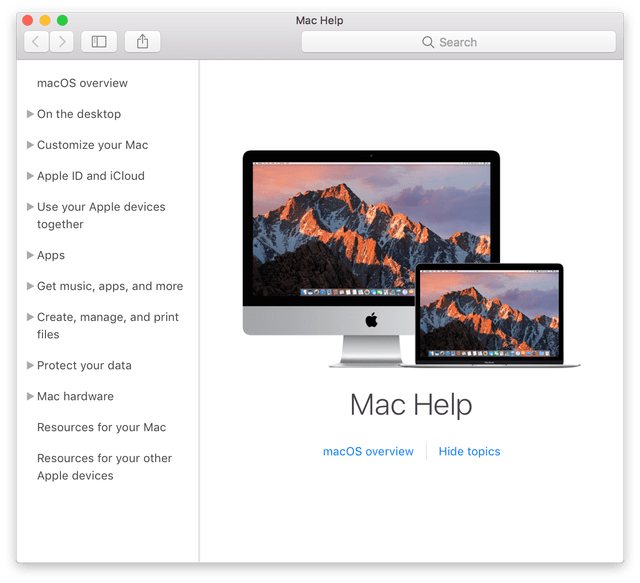Follow the blue macOS overview link
Viewport: 640px width, 583px height.
(368, 452)
